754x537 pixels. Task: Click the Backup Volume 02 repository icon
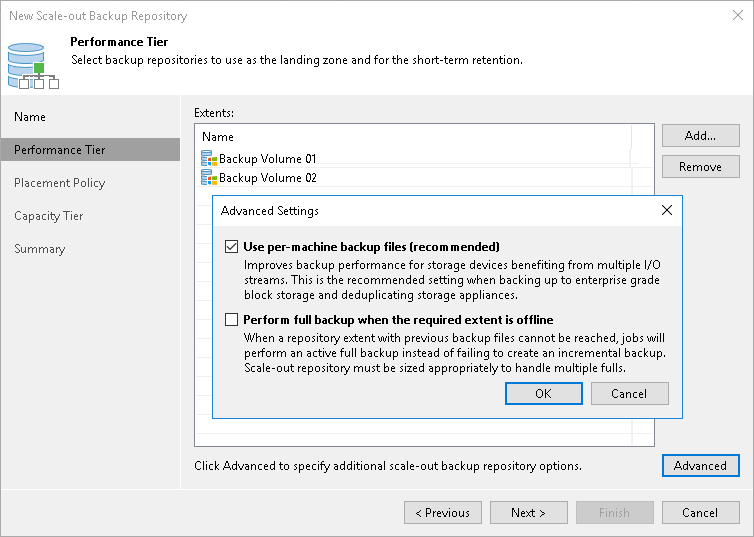[209, 177]
